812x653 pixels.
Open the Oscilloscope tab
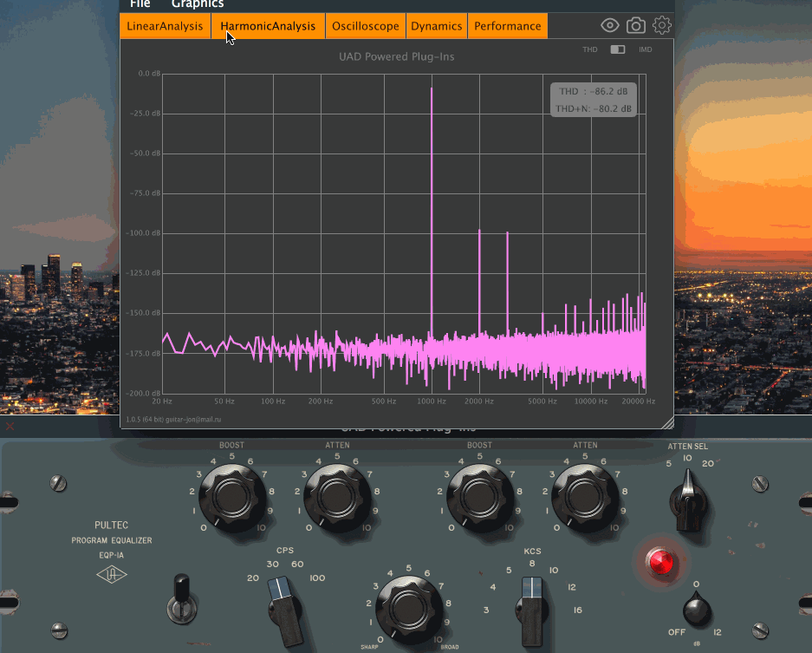tap(365, 26)
